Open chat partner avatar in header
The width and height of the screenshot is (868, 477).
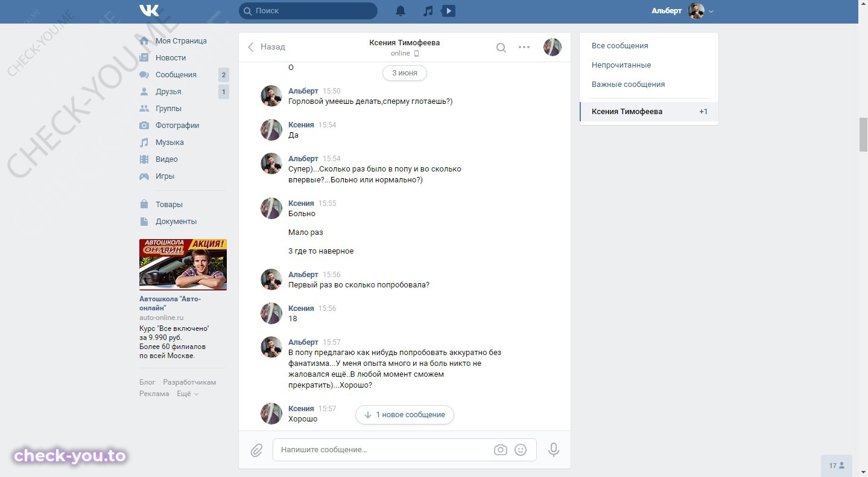tap(553, 47)
